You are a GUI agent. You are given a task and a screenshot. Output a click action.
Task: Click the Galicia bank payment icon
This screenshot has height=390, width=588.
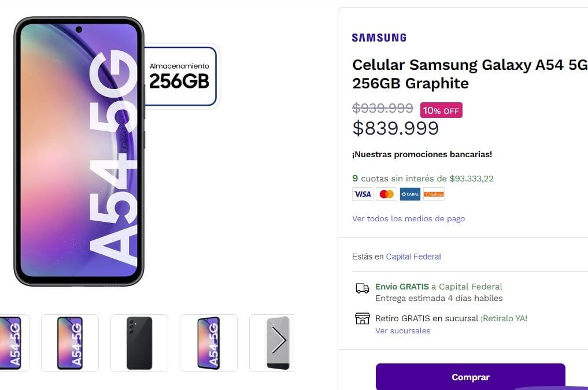click(434, 194)
